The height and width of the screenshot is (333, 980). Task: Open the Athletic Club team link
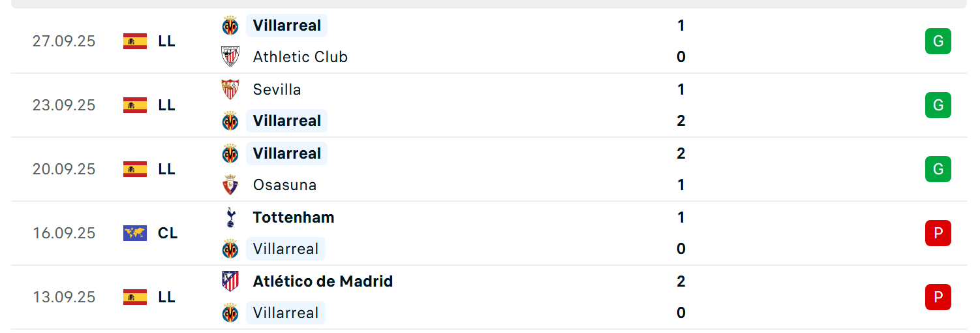click(300, 57)
